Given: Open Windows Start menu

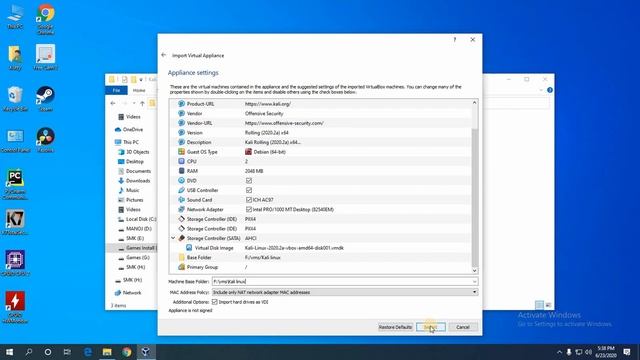Looking at the screenshot, I should click(x=9, y=352).
